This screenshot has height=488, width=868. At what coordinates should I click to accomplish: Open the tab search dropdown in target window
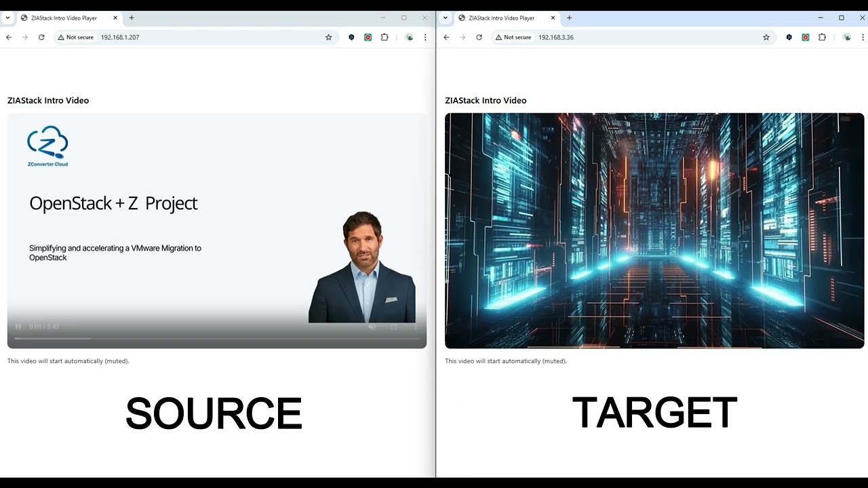pos(445,18)
